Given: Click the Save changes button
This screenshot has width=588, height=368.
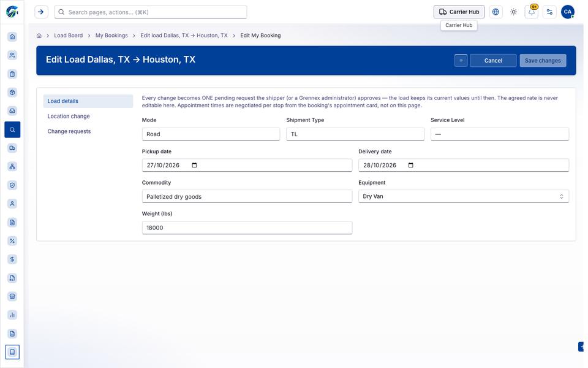Looking at the screenshot, I should [543, 61].
